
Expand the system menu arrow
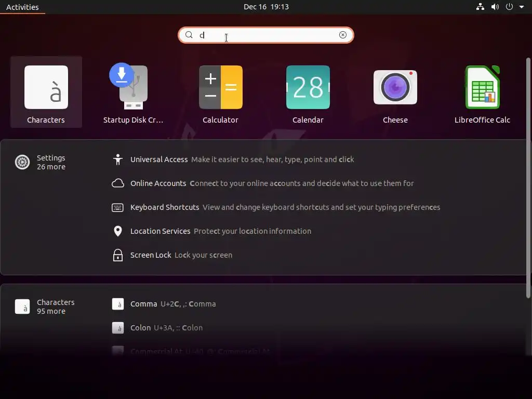pos(522,7)
